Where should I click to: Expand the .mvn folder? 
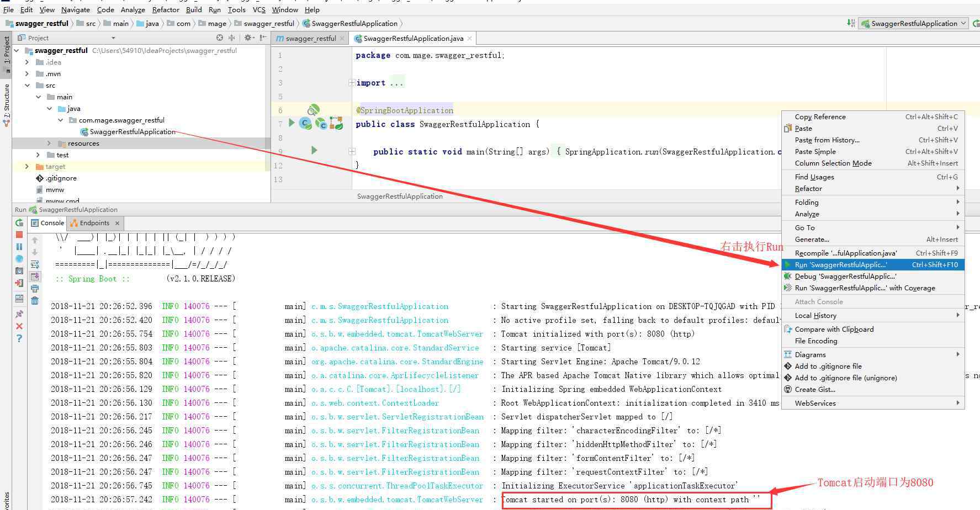[x=27, y=73]
